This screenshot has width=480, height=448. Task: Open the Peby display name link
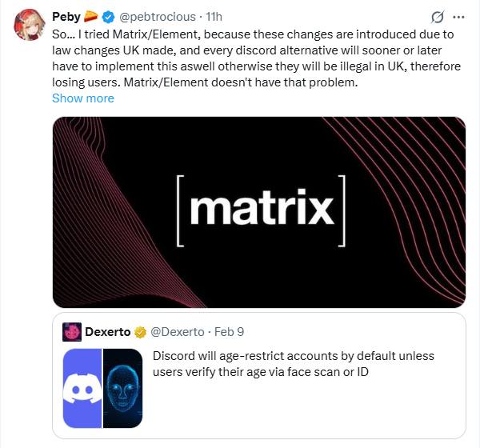[x=66, y=17]
